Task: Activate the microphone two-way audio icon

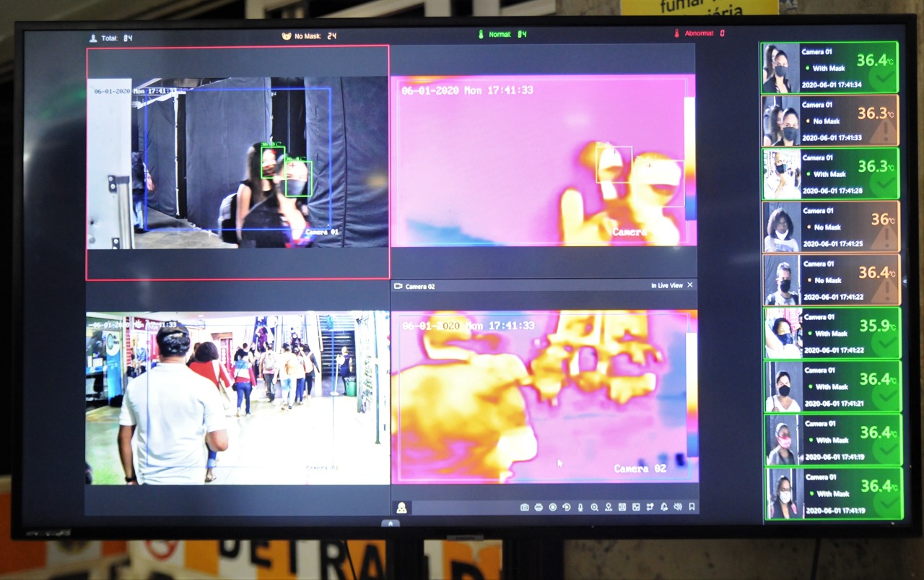Action: pyautogui.click(x=580, y=507)
